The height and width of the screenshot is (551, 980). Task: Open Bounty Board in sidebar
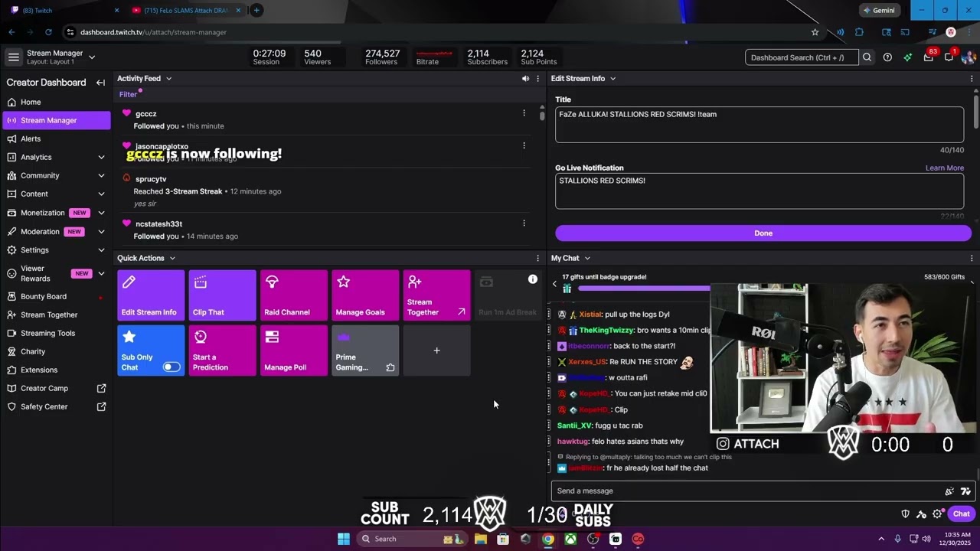(57, 296)
